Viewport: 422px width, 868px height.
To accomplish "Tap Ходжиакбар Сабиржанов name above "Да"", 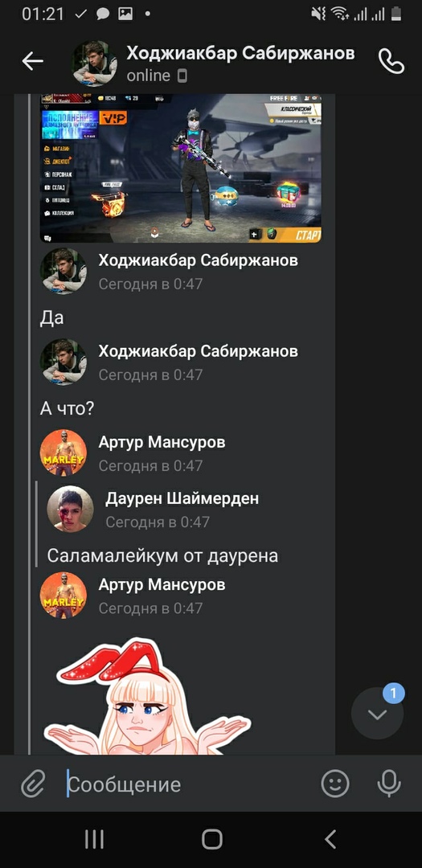I will [199, 260].
